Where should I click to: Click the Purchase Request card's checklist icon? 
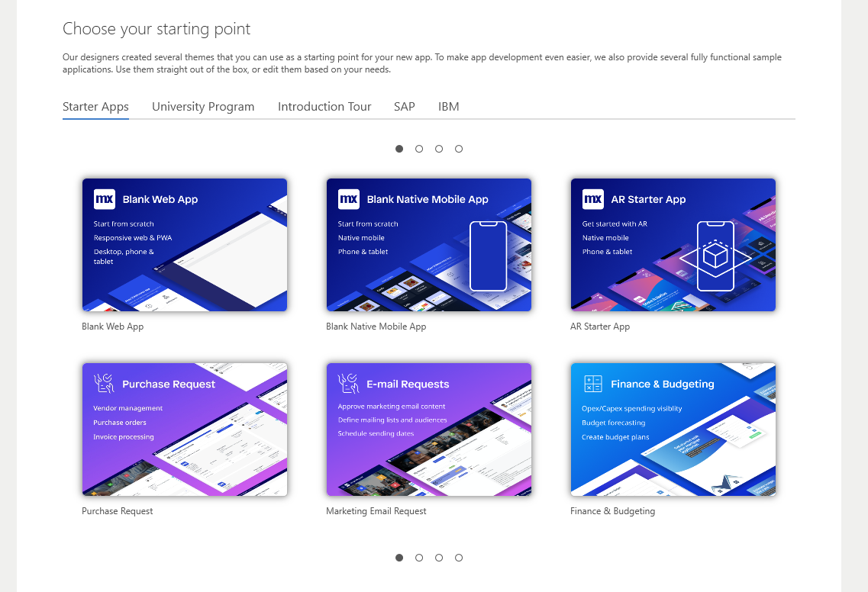[104, 384]
